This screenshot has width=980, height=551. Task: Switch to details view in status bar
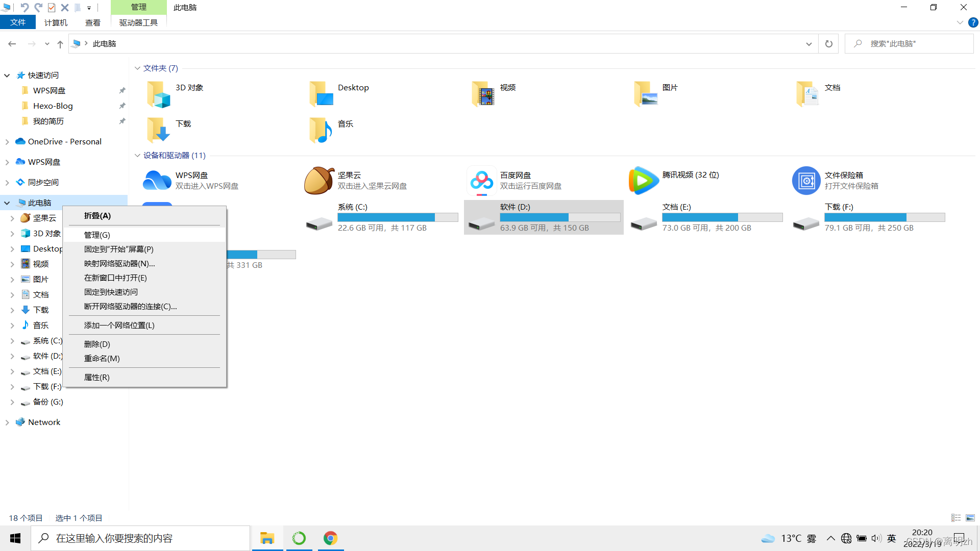pos(956,518)
